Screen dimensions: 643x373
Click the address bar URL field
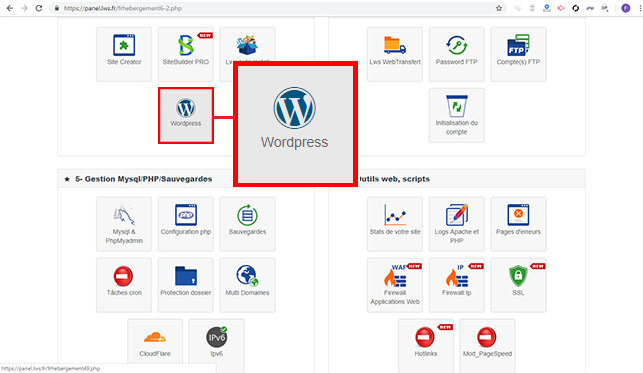(278, 8)
